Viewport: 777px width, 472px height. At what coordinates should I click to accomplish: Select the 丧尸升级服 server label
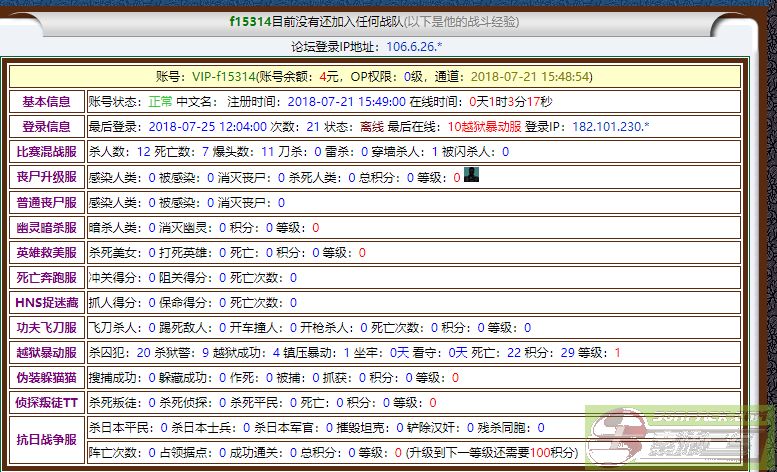click(46, 177)
